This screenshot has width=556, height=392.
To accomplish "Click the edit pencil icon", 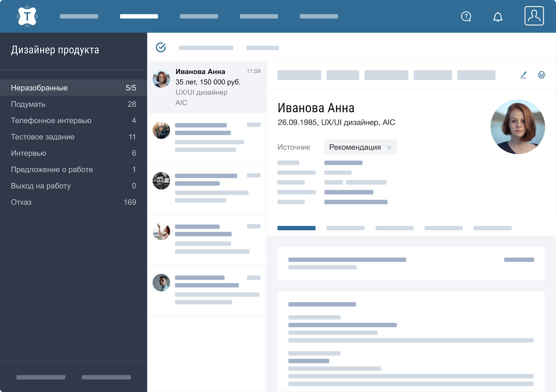I will 524,75.
